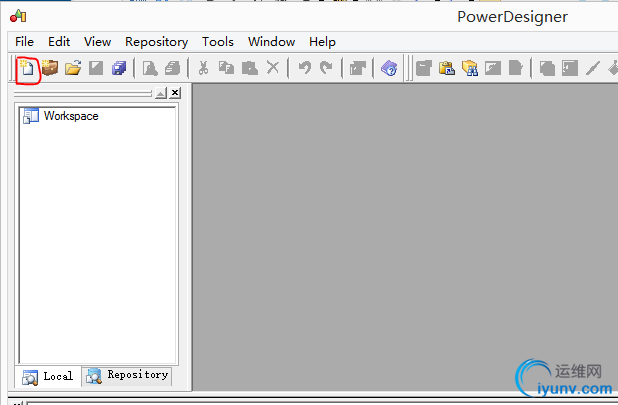Open Help via the purple book icon
The image size is (618, 405).
(x=389, y=68)
